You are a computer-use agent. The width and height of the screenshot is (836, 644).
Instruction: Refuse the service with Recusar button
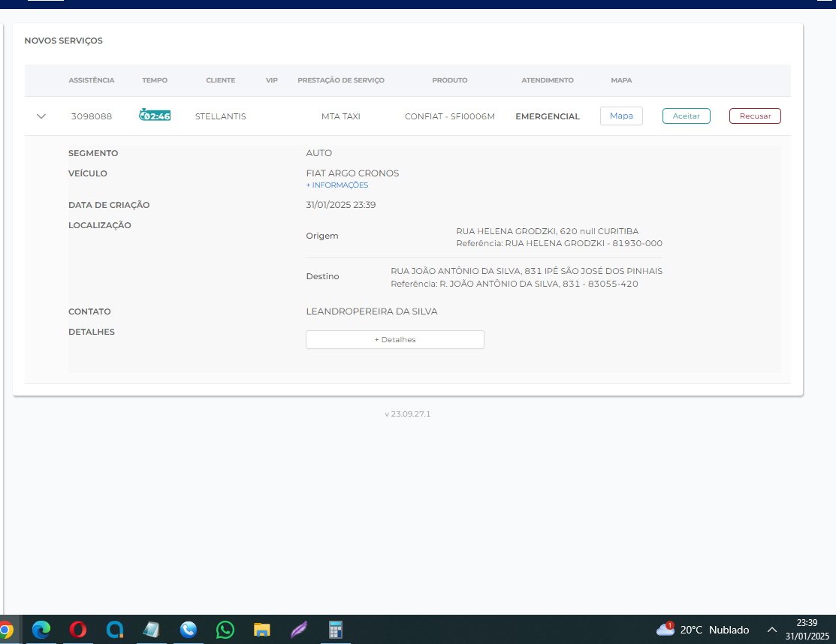[x=755, y=116]
